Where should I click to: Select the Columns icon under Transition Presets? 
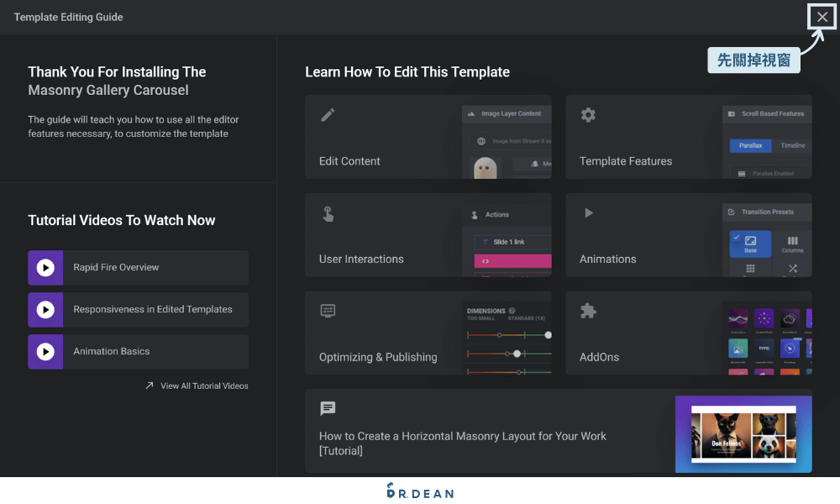(x=794, y=242)
